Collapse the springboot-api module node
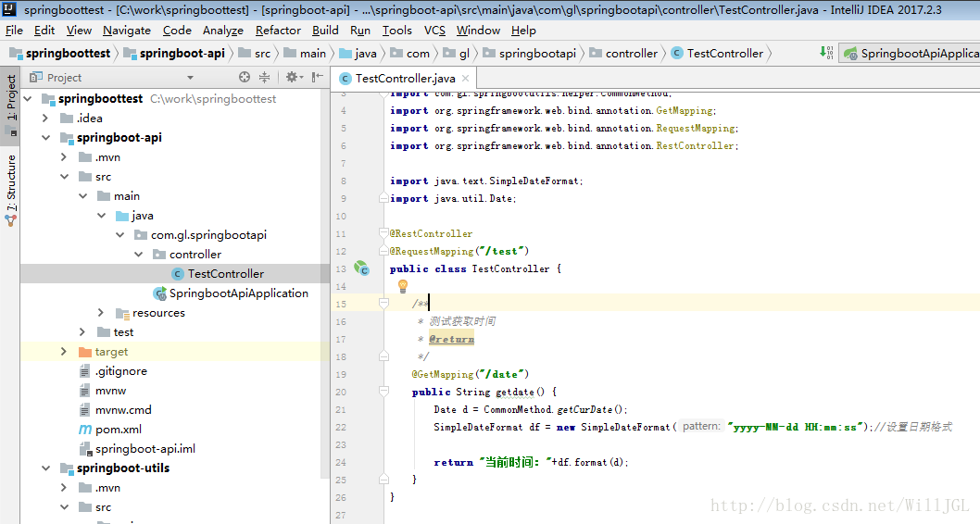 [x=45, y=138]
